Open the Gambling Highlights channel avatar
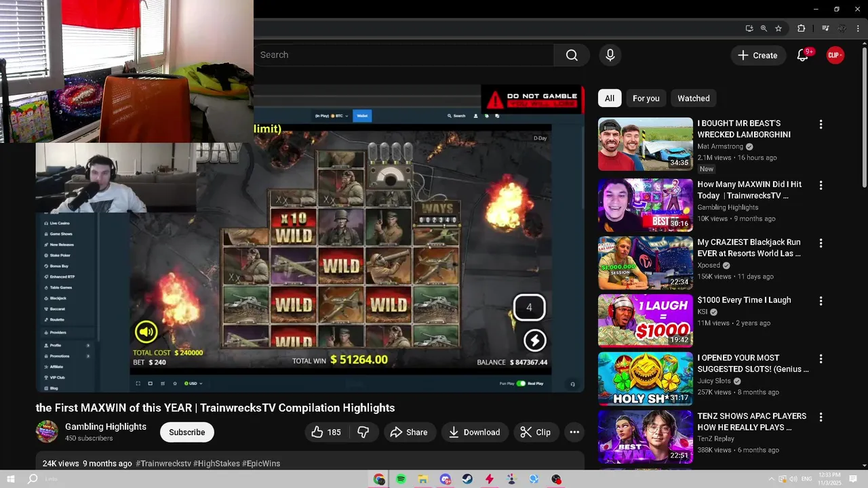 pos(47,432)
